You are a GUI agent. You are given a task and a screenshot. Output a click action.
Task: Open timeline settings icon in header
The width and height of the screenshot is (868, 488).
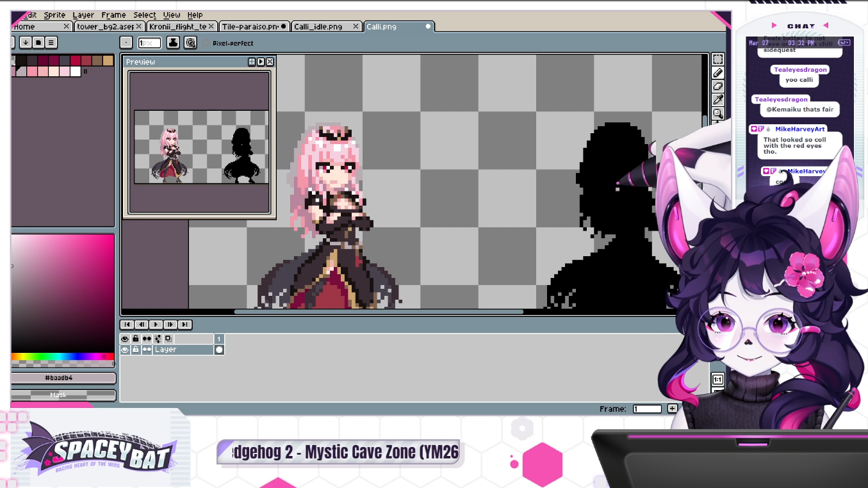(x=158, y=339)
